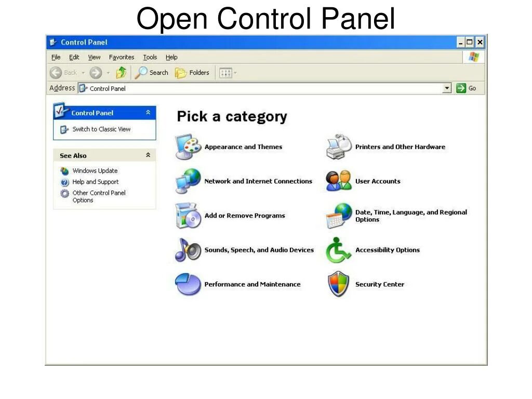Minimize the Control Panel window
The image size is (532, 399).
click(x=460, y=43)
